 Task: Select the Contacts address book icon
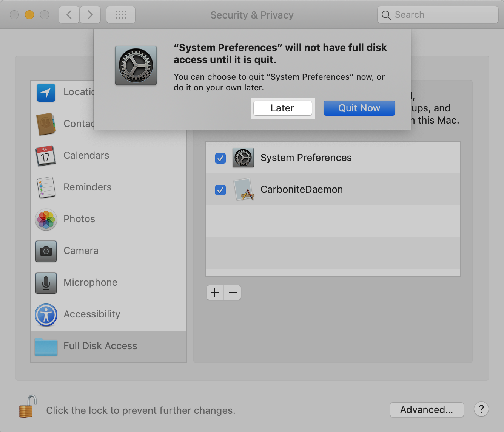[x=46, y=124]
